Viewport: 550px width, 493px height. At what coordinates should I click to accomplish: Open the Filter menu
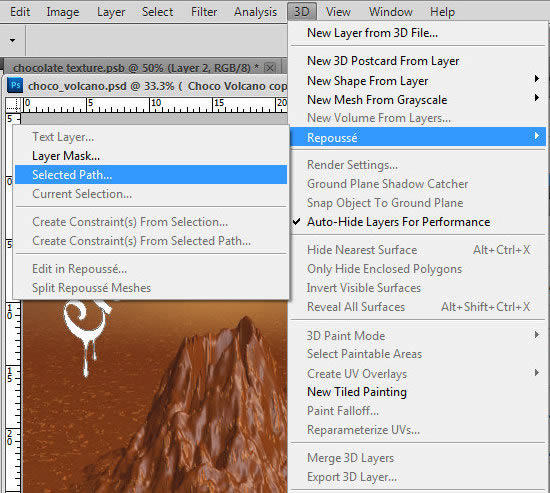click(x=204, y=12)
